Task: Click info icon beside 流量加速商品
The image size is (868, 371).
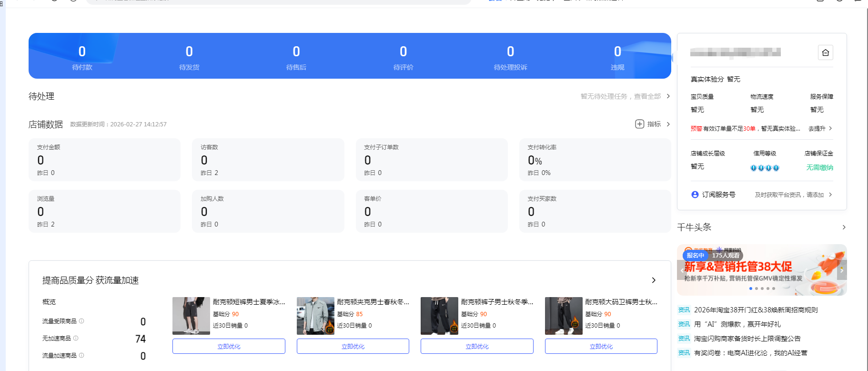Action: click(x=81, y=355)
